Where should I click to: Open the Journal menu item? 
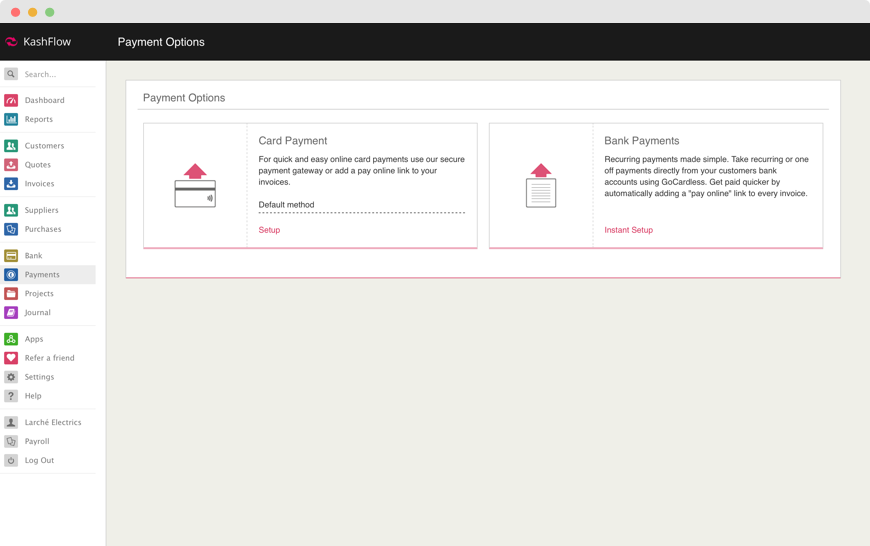[37, 313]
